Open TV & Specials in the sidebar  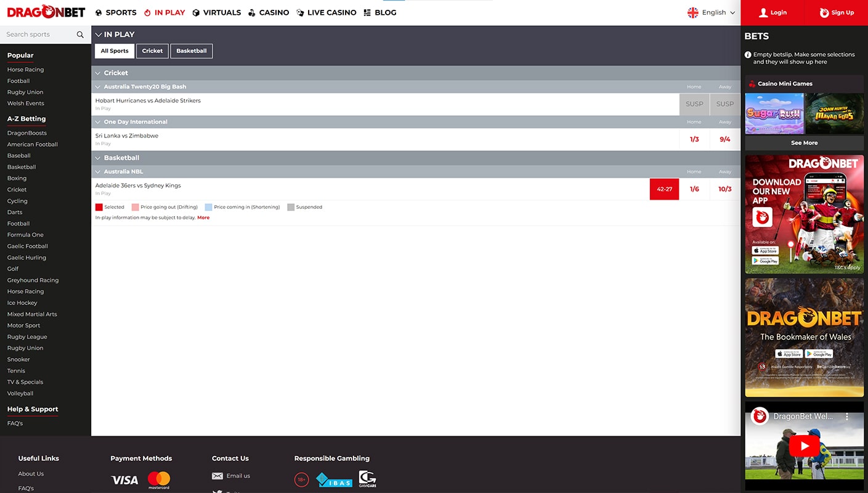pyautogui.click(x=25, y=382)
